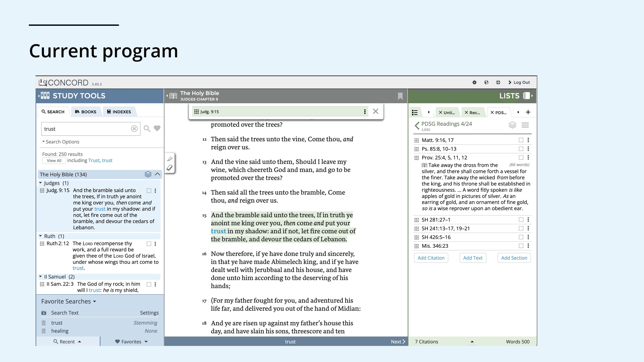Screen dimensions: 644x362
Task: Click the Holy Bible book icon in header
Action: click(x=173, y=96)
